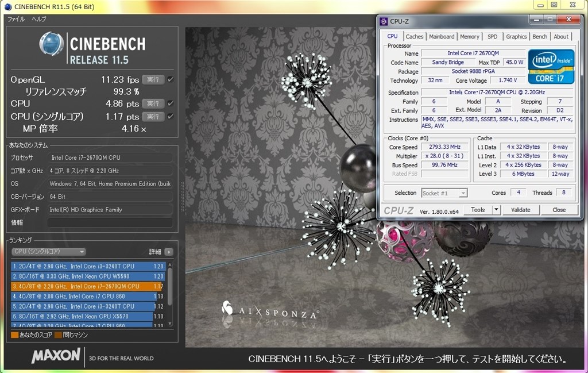The width and height of the screenshot is (588, 373).
Task: Click the Close button in CPU-Z
Action: pos(559,210)
